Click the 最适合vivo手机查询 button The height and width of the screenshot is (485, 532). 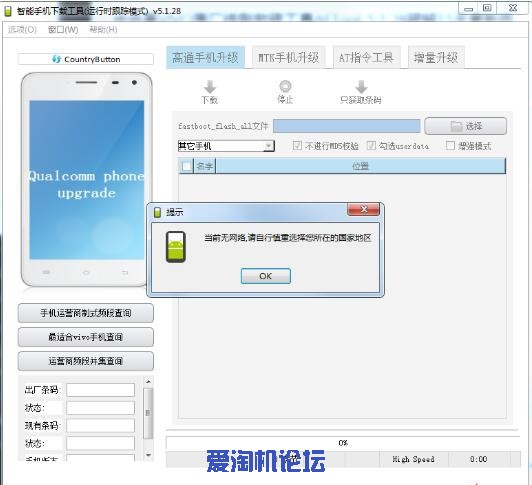point(86,337)
